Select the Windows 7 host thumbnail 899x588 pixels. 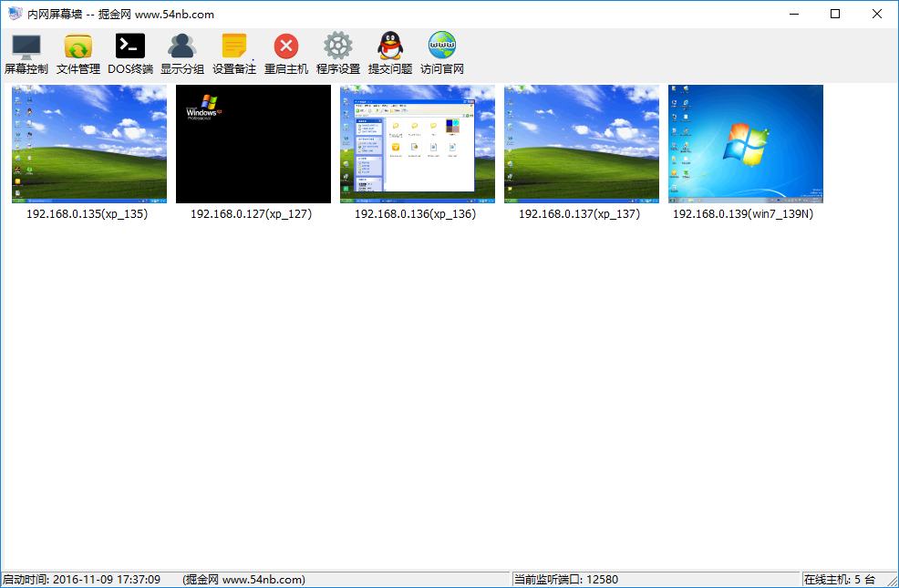[x=746, y=144]
